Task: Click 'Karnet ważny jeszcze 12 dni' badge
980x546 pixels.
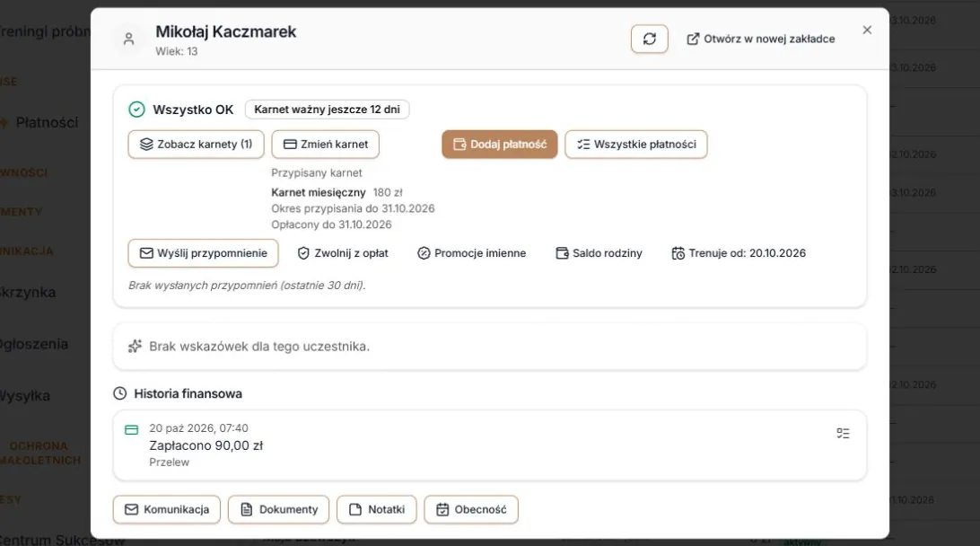Action: tap(327, 110)
